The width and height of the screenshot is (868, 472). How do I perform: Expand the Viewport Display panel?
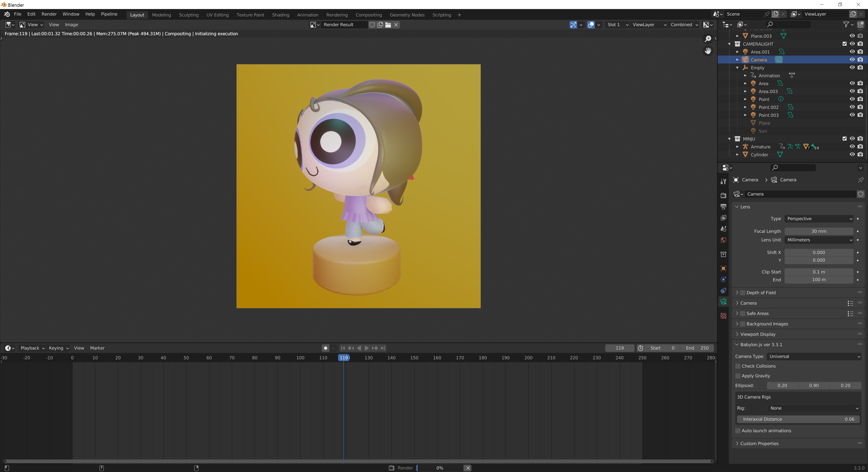point(757,334)
